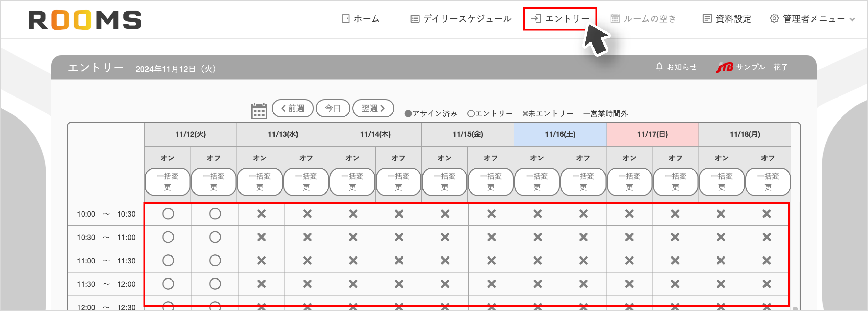The width and height of the screenshot is (868, 311).
Task: Open the ルームの空き calendar icon
Action: 616,18
